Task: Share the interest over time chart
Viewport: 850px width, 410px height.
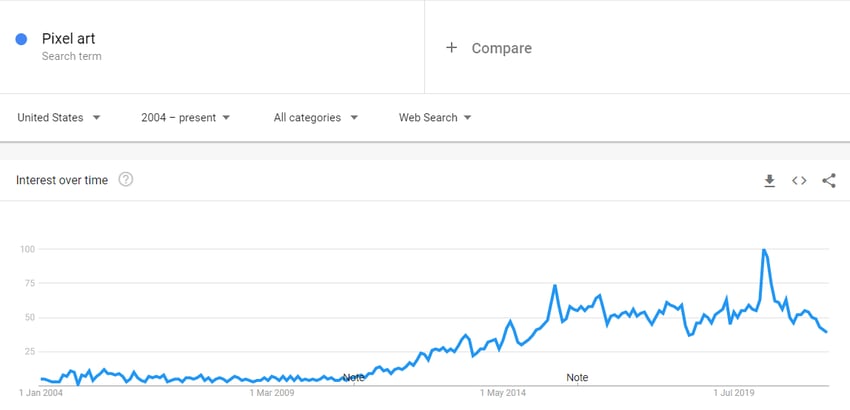Action: tap(828, 181)
